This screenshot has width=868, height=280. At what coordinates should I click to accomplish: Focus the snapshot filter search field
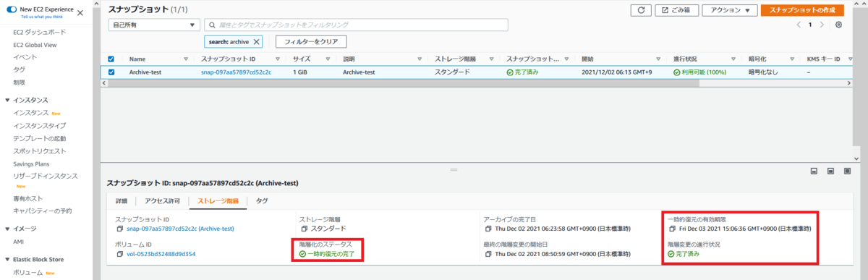(x=356, y=25)
